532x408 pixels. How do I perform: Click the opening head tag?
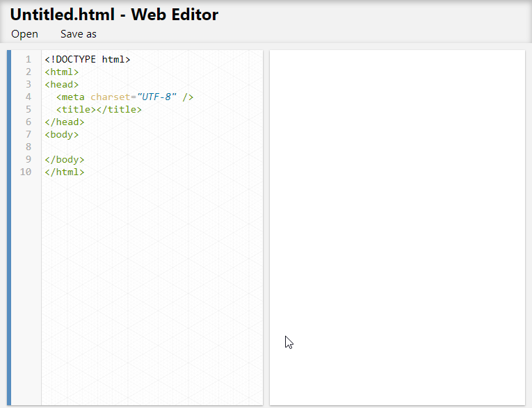(62, 84)
